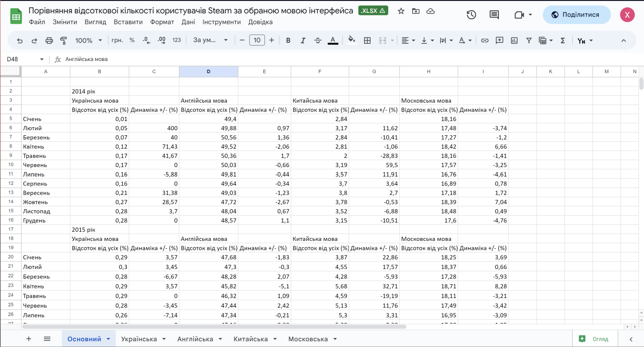Open the font family dropdown
This screenshot has width=644, height=347.
210,40
